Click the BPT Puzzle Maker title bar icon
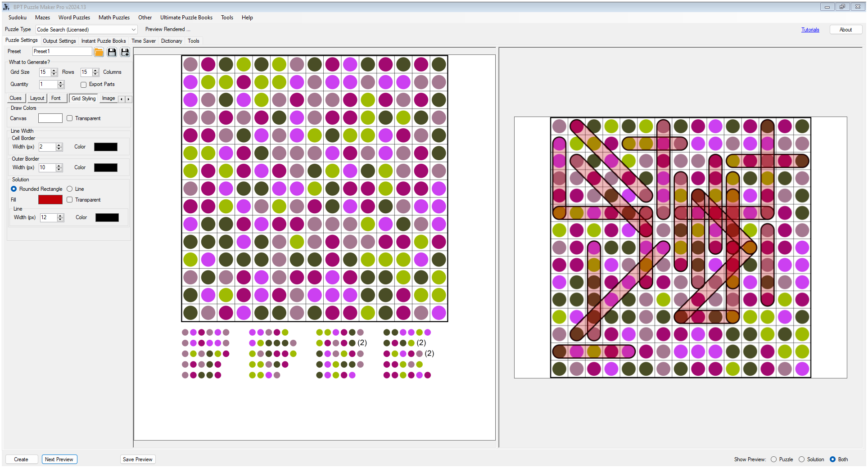Image resolution: width=868 pixels, height=468 pixels. click(x=6, y=7)
